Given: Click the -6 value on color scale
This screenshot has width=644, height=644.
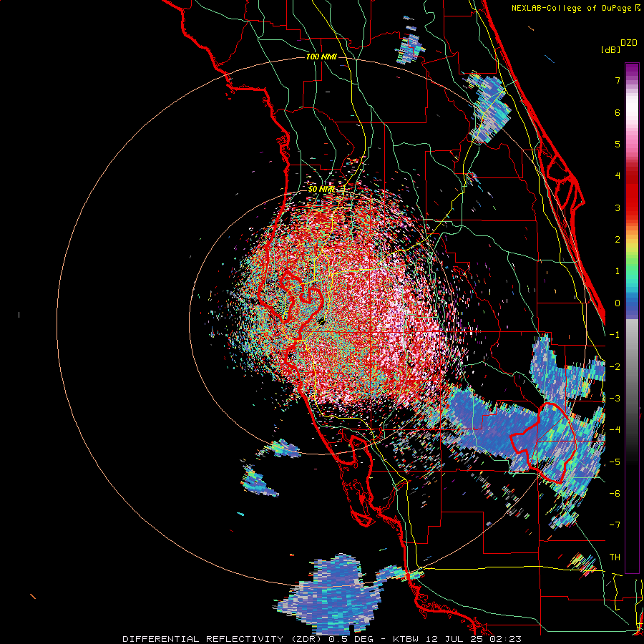Looking at the screenshot, I should (615, 494).
